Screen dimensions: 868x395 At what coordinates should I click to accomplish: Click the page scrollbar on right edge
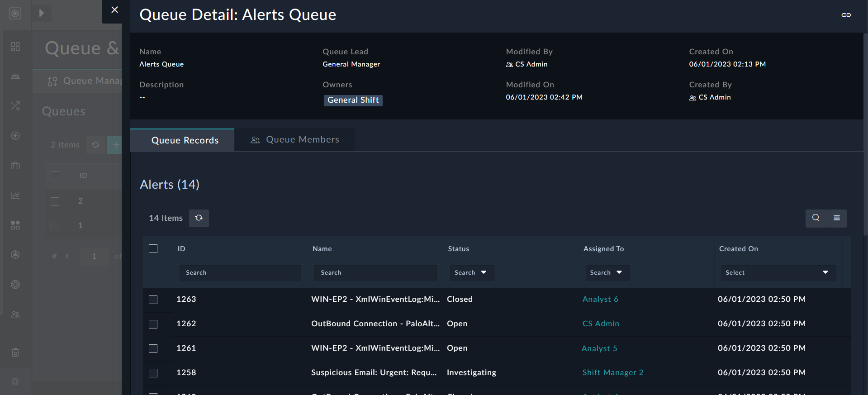[x=865, y=133]
